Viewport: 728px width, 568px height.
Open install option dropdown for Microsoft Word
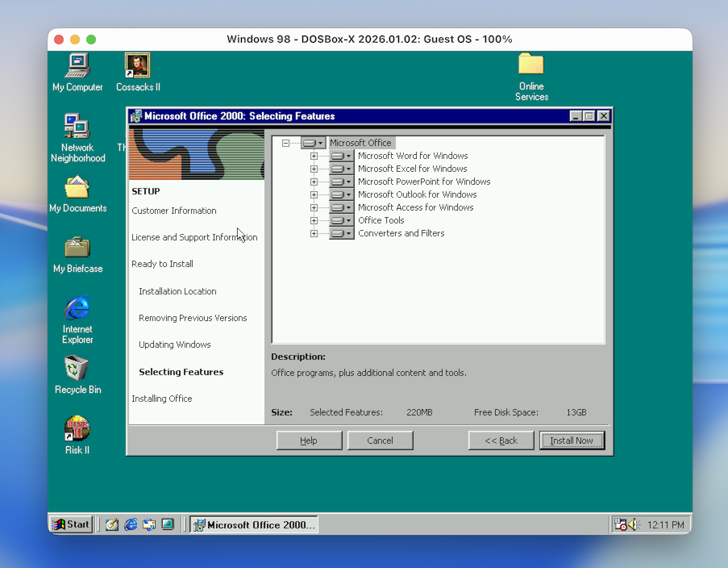pos(341,157)
